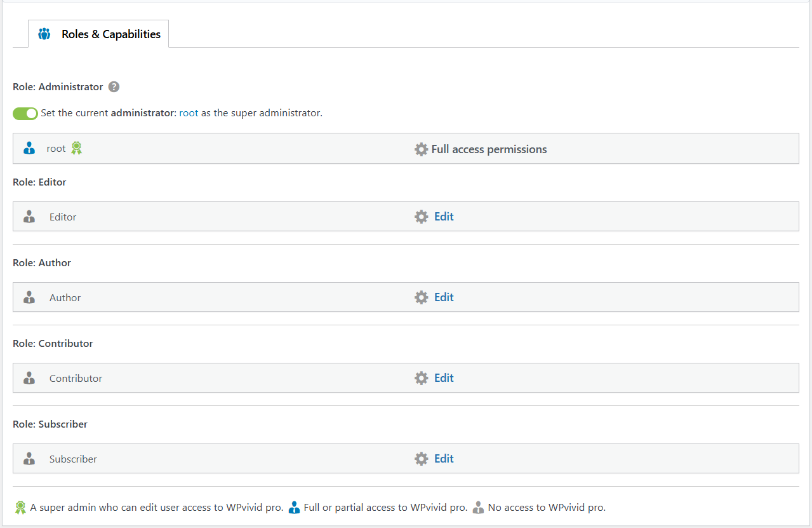Click the Full access permissions label
Screen dimensions: 812x528
[x=489, y=149]
